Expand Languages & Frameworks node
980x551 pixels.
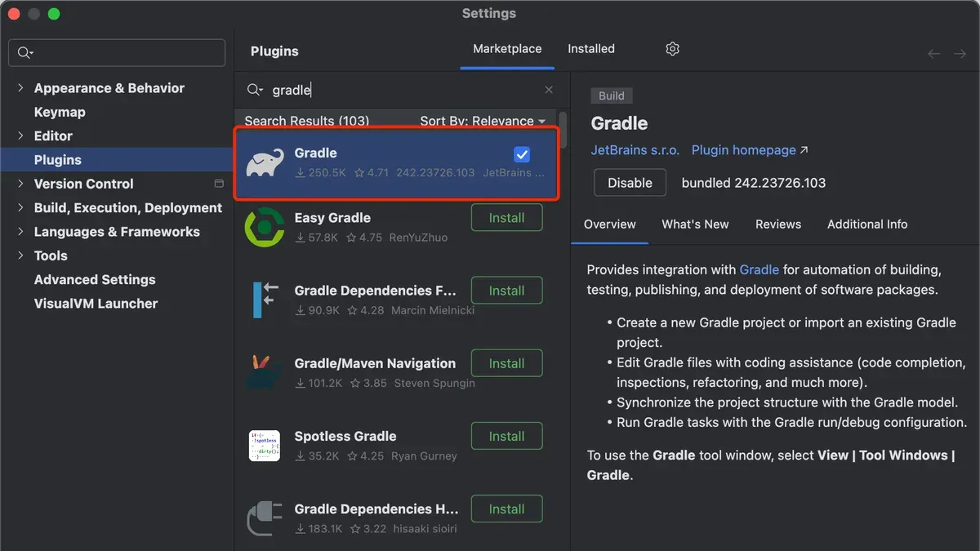20,232
